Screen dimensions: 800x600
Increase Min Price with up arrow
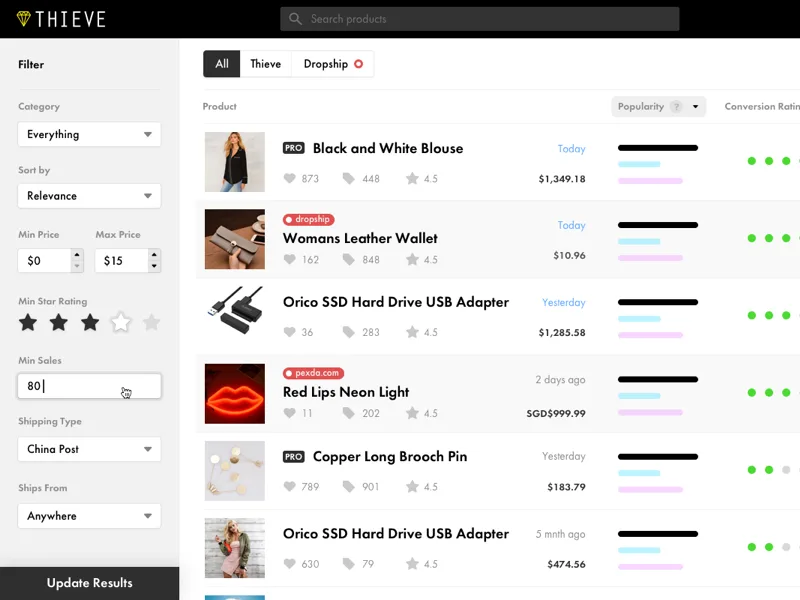(x=77, y=255)
